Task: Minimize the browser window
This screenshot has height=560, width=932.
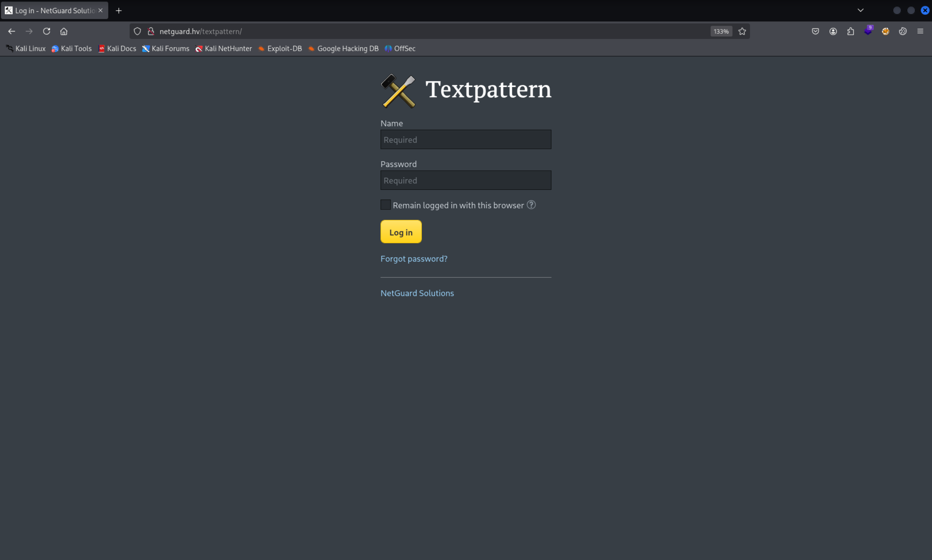Action: [x=897, y=10]
